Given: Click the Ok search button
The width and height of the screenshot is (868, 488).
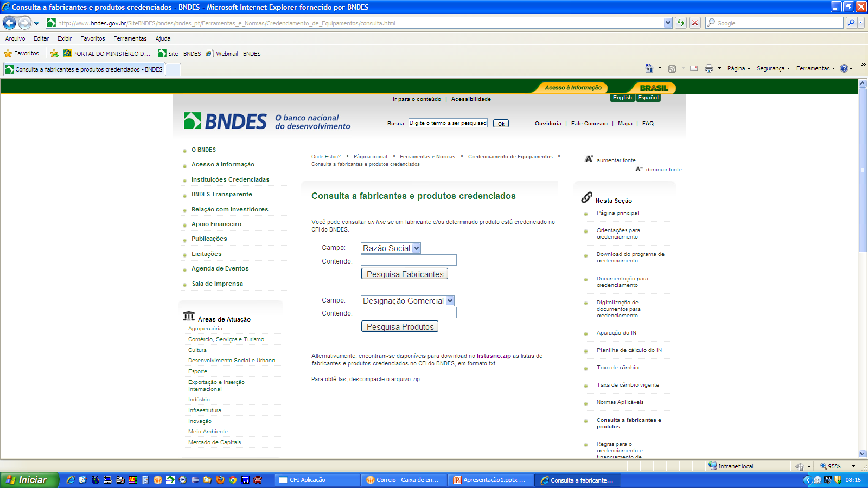Looking at the screenshot, I should click(x=501, y=124).
